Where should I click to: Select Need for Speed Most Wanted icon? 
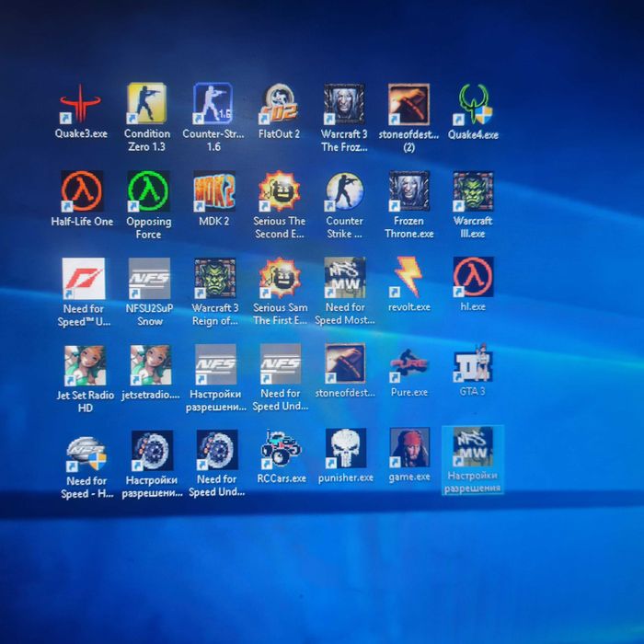coord(345,278)
